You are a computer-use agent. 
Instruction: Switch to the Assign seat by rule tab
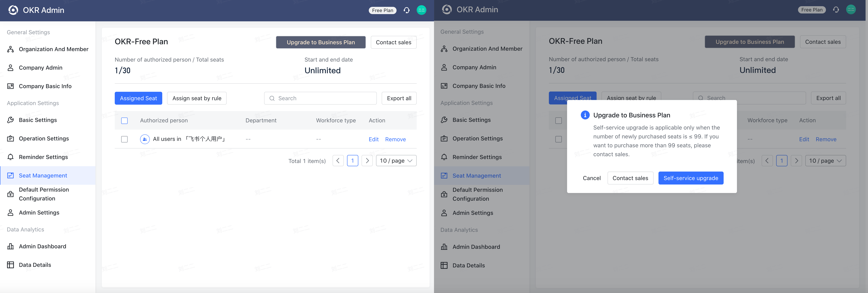click(x=196, y=98)
